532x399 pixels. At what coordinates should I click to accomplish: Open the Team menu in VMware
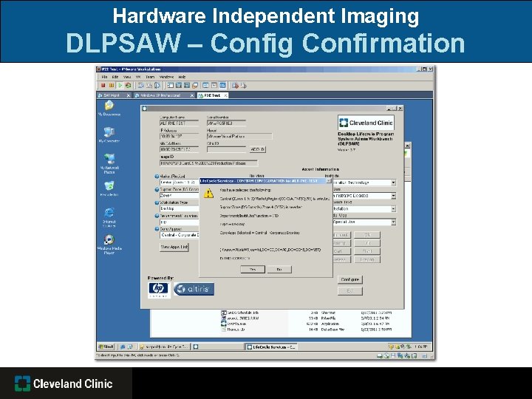click(x=150, y=77)
